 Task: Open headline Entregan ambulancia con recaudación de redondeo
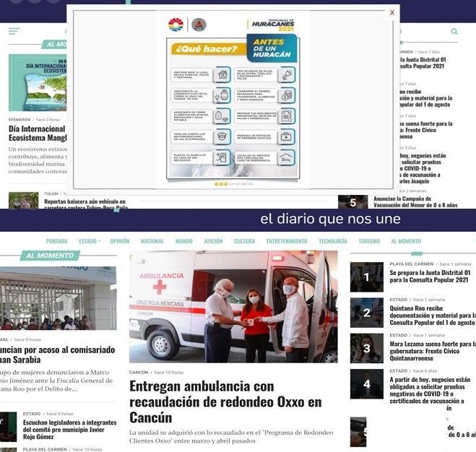pyautogui.click(x=225, y=402)
